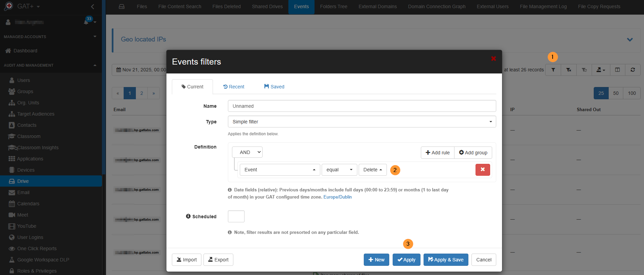Switch to the Recent filters tab

point(234,87)
